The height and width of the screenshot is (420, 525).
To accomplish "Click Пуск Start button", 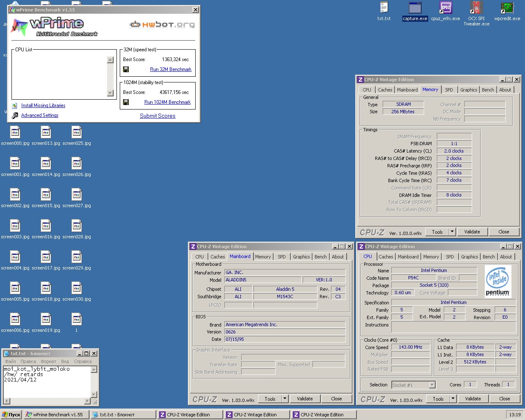I will click(x=11, y=415).
